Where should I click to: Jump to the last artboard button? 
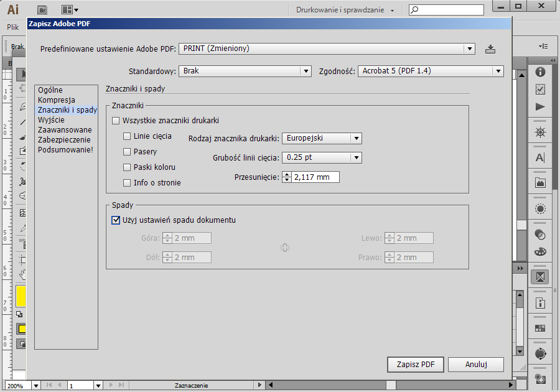coord(121,385)
